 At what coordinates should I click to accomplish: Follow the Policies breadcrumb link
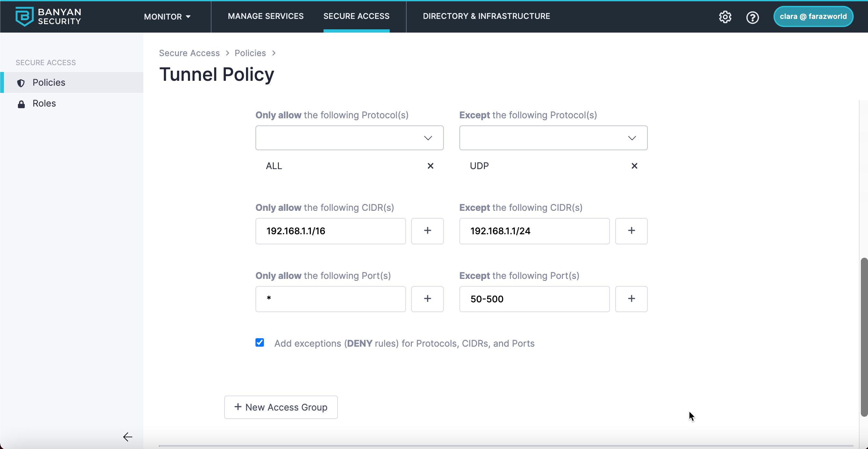[x=250, y=53]
